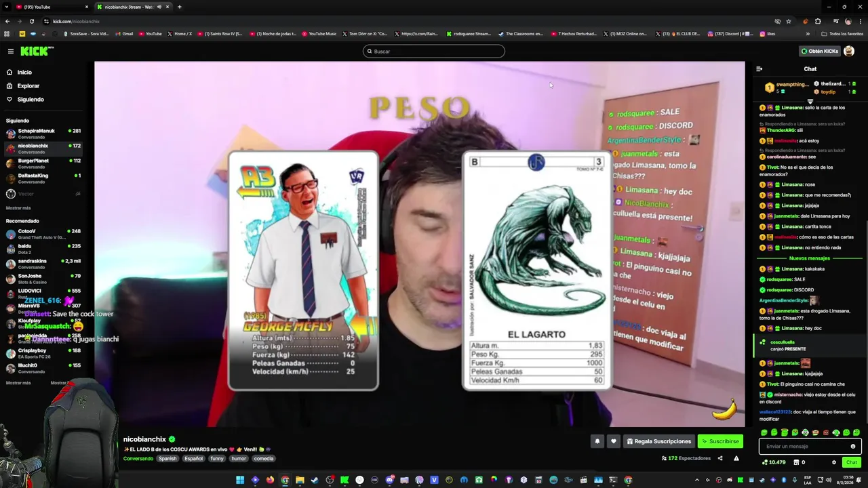868x488 pixels.
Task: Click Regala Suscripciones button
Action: (x=658, y=441)
